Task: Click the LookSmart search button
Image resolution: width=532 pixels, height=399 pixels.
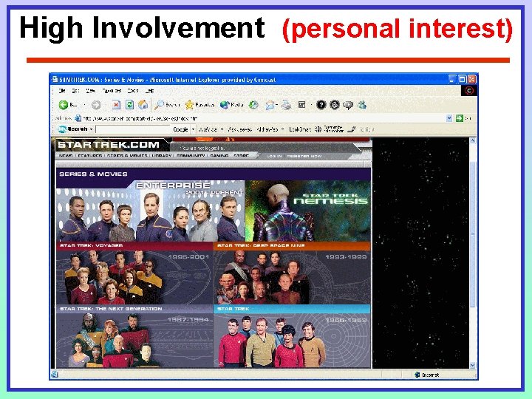Action: 300,129
